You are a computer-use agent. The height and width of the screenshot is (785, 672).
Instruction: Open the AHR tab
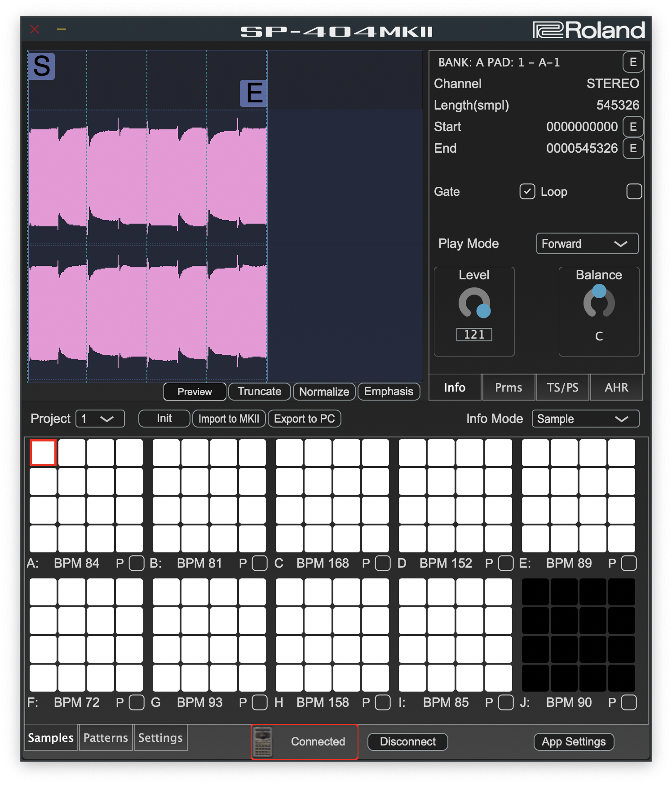[616, 387]
